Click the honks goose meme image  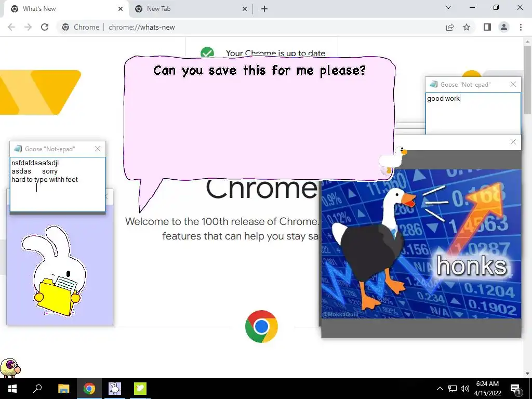(x=421, y=244)
